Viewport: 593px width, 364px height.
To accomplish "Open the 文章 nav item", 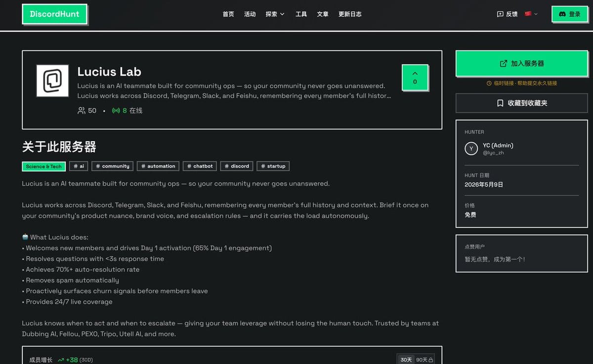I will click(x=323, y=14).
